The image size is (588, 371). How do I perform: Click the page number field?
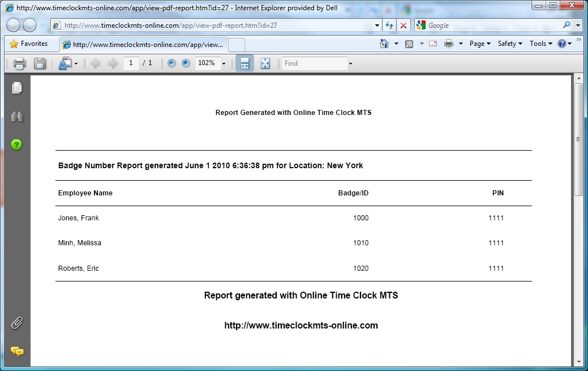pos(131,63)
